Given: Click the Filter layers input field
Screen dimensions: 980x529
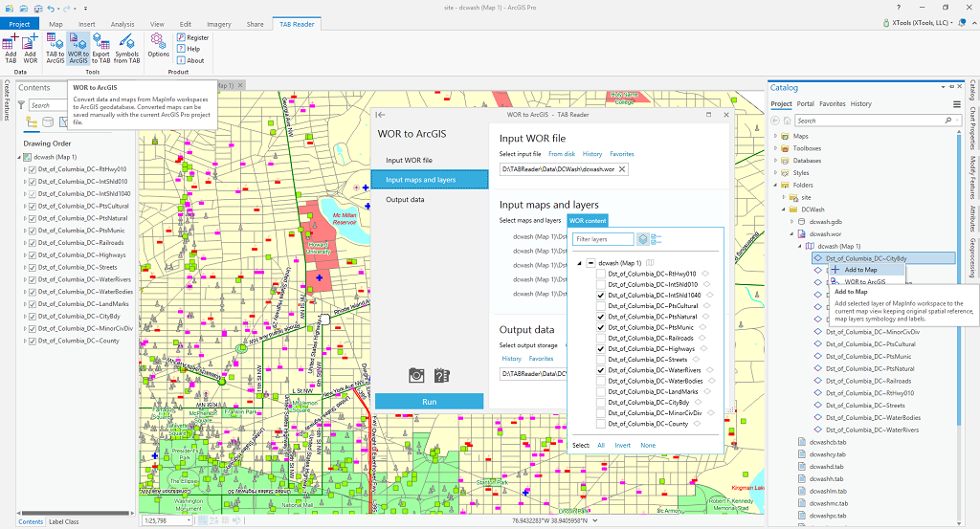Looking at the screenshot, I should click(603, 239).
